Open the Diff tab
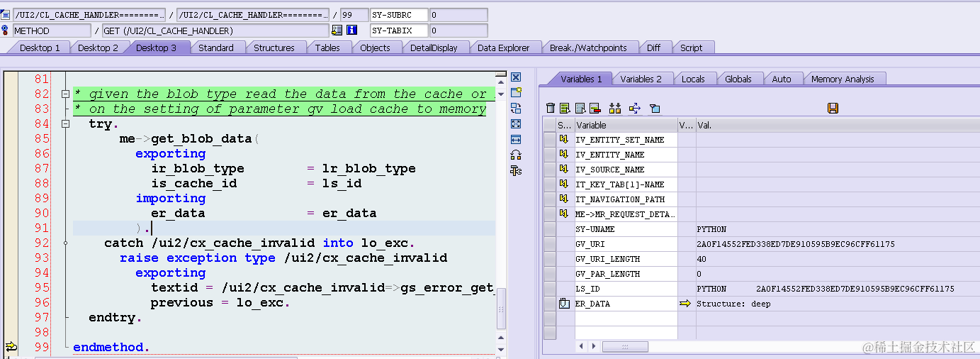Screen dimensions: 980x359 click(653, 48)
